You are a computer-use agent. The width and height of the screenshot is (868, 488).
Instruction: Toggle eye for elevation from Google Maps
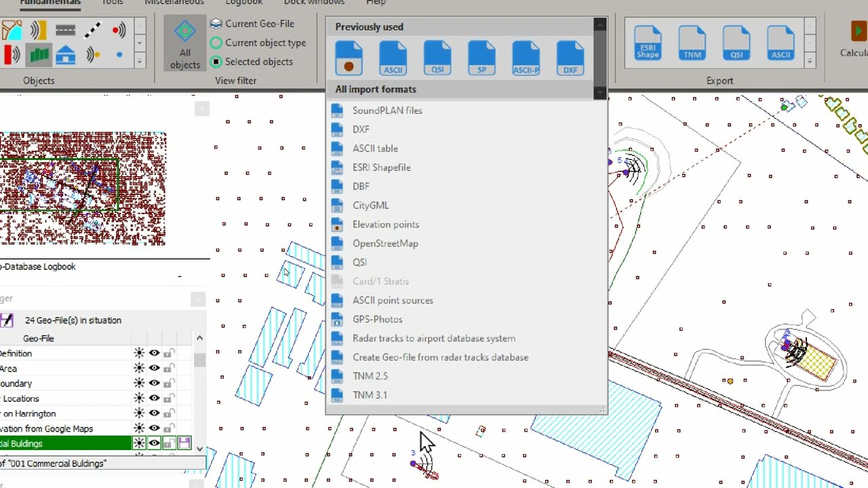coord(155,428)
